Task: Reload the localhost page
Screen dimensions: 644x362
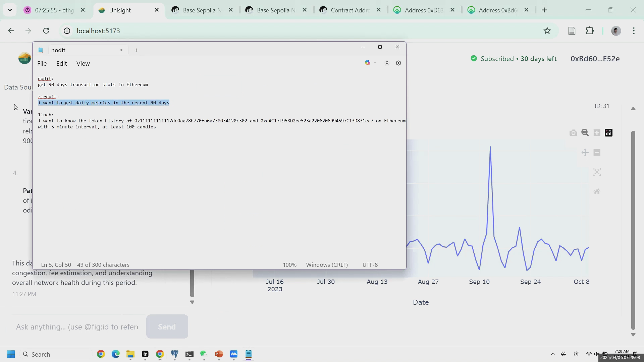Action: [46, 31]
